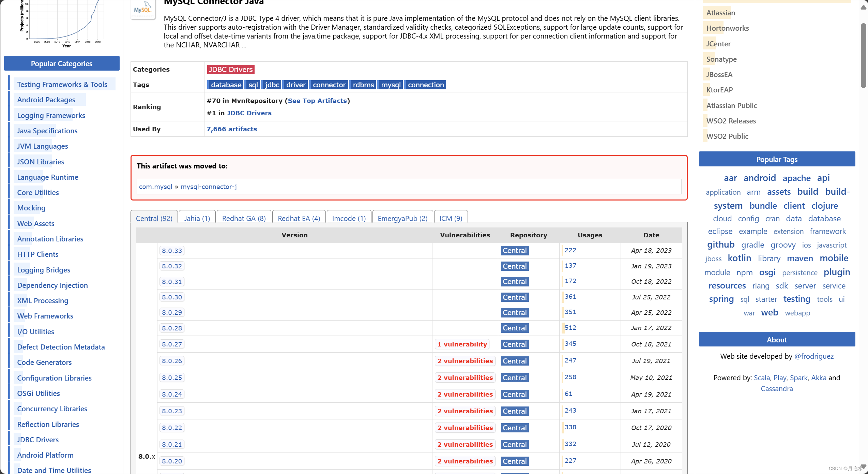Screen dimensions: 868x474
Task: Open the 7,666 artifacts link
Action: coord(232,129)
